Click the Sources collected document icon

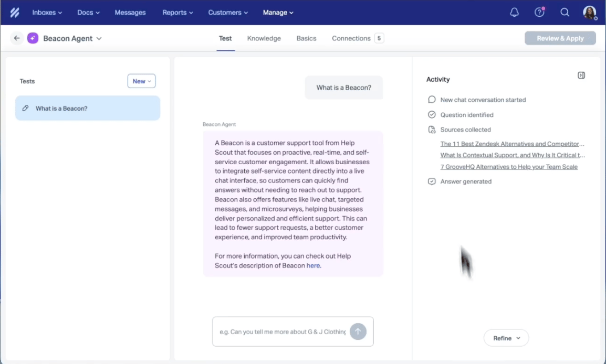[x=432, y=130]
